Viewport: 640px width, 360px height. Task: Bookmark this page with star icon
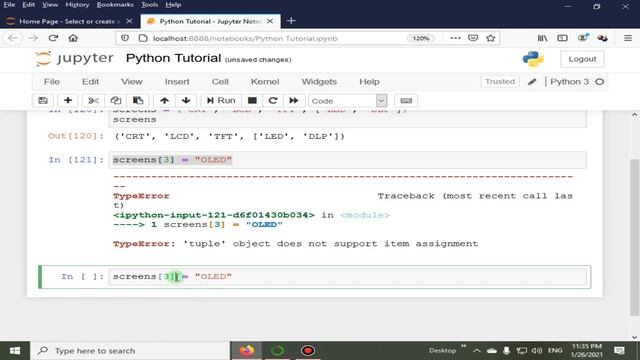[491, 38]
